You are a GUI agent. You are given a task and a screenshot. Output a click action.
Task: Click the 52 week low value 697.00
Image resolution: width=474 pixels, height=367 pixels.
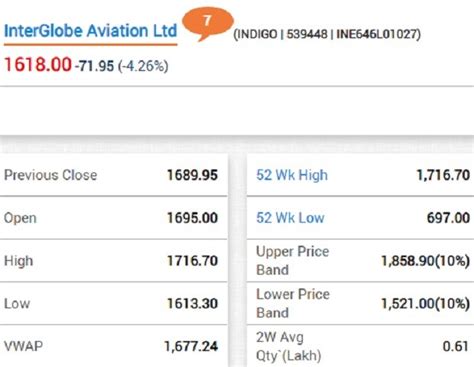tap(448, 218)
